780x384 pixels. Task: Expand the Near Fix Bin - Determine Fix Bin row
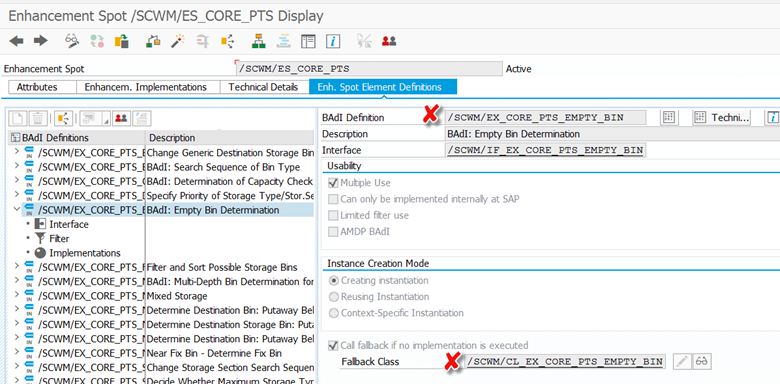point(16,353)
